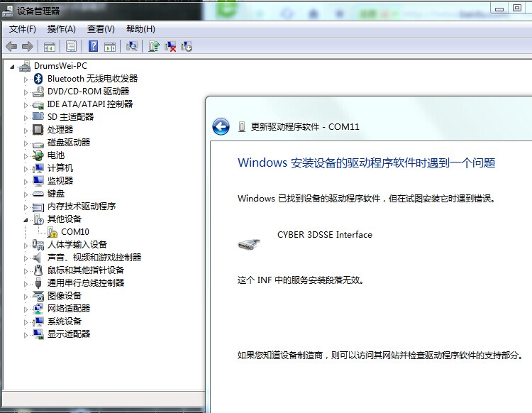Select 键盘 tree label
Image resolution: width=532 pixels, height=413 pixels.
(55, 194)
